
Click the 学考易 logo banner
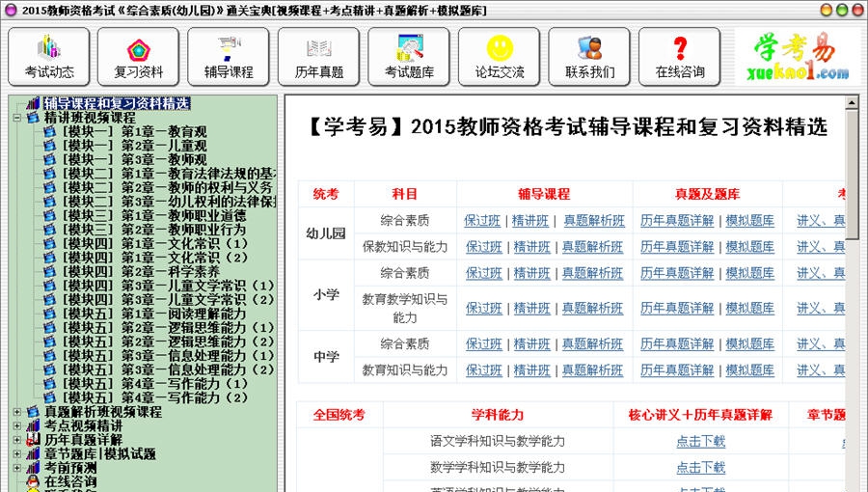797,57
